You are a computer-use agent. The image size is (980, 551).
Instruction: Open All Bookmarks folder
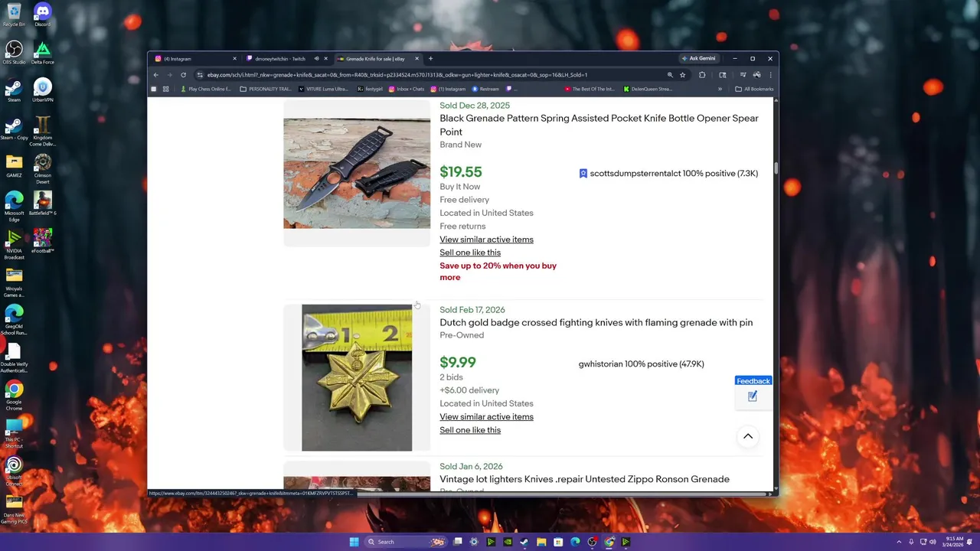(754, 89)
